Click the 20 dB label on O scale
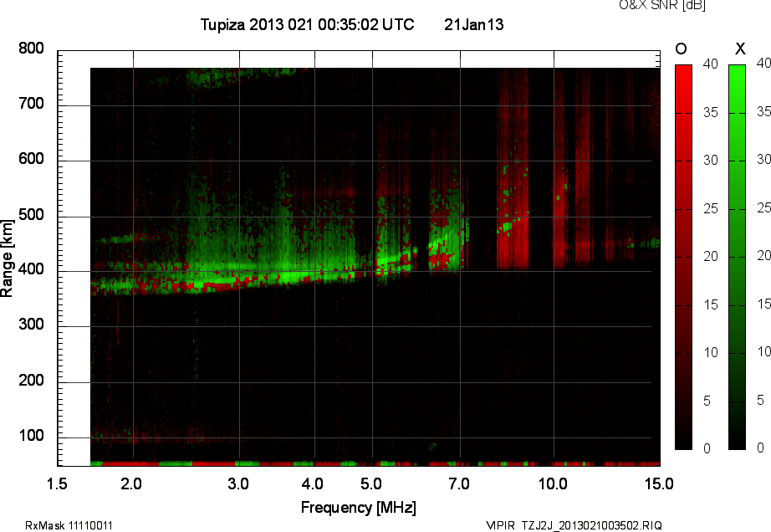This screenshot has width=771, height=532. click(710, 256)
